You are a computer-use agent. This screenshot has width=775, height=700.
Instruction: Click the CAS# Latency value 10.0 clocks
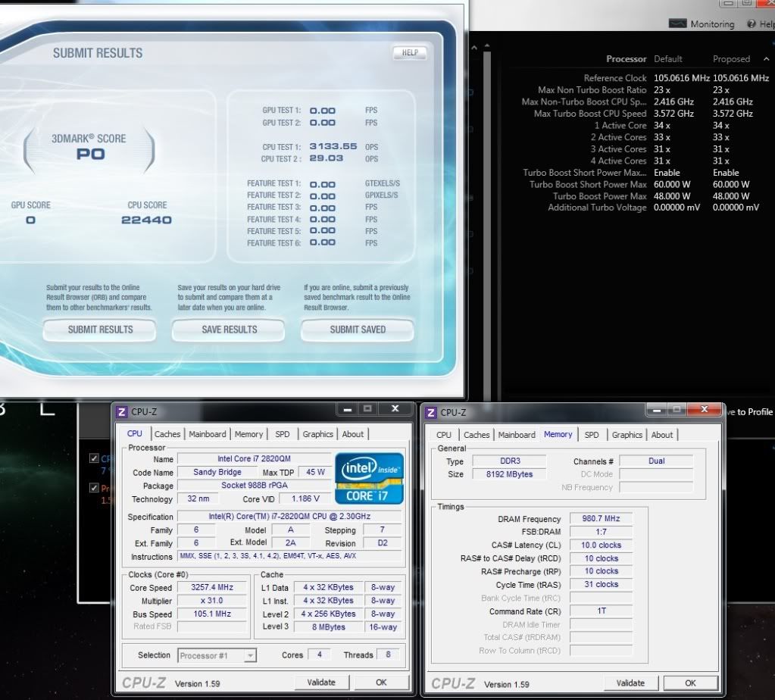pos(601,545)
